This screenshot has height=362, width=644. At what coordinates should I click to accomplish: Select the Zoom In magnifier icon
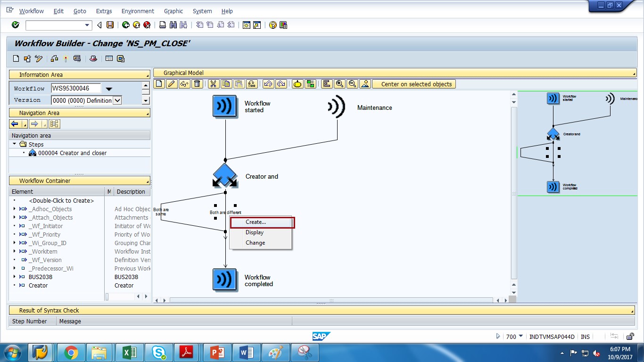(339, 84)
